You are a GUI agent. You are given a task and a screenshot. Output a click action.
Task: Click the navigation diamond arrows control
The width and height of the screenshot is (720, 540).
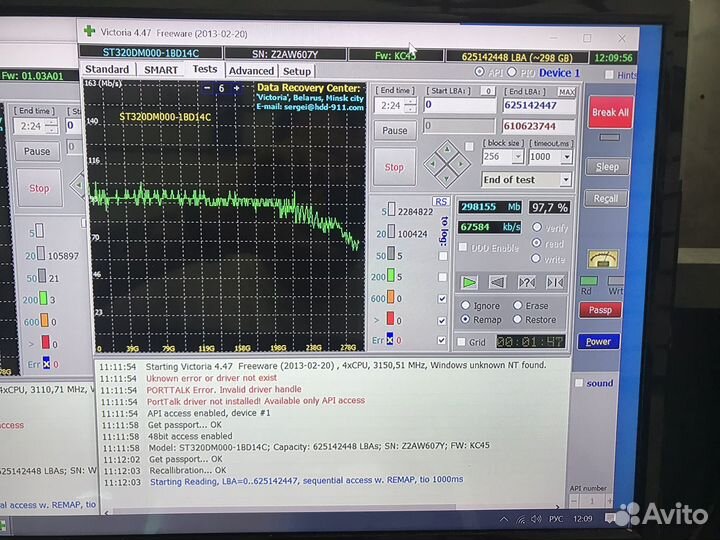(447, 164)
